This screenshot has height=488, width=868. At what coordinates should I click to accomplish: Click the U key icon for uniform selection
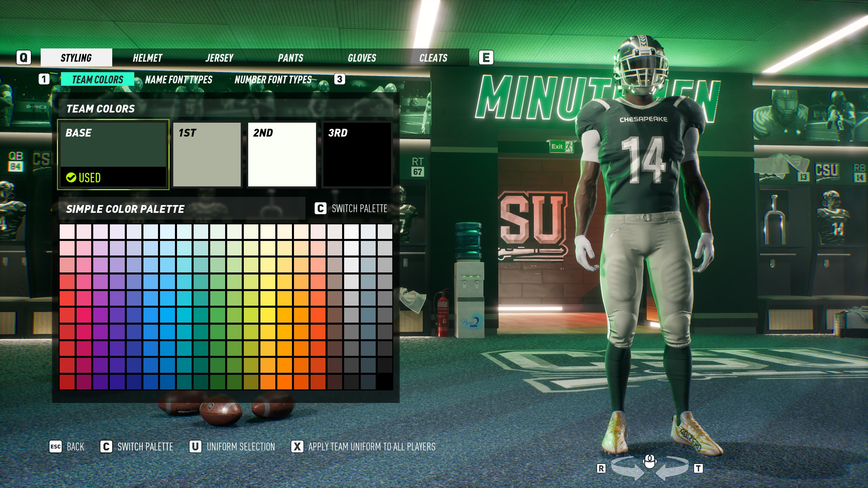pyautogui.click(x=195, y=447)
